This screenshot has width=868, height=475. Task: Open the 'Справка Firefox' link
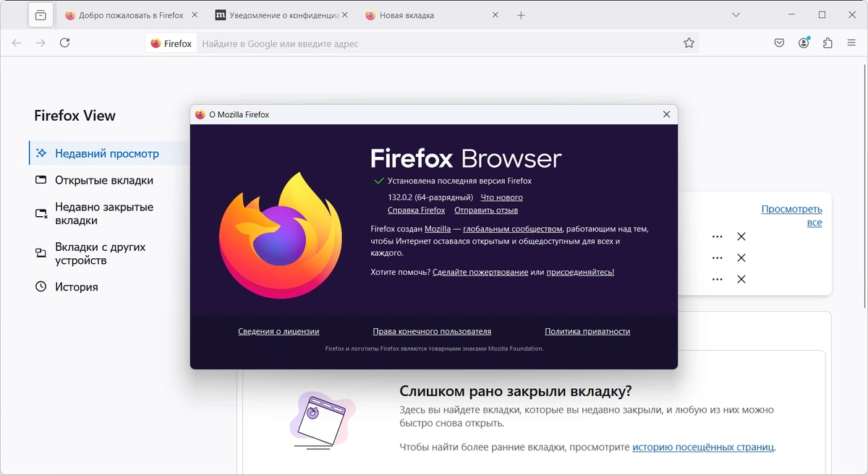[x=416, y=210]
